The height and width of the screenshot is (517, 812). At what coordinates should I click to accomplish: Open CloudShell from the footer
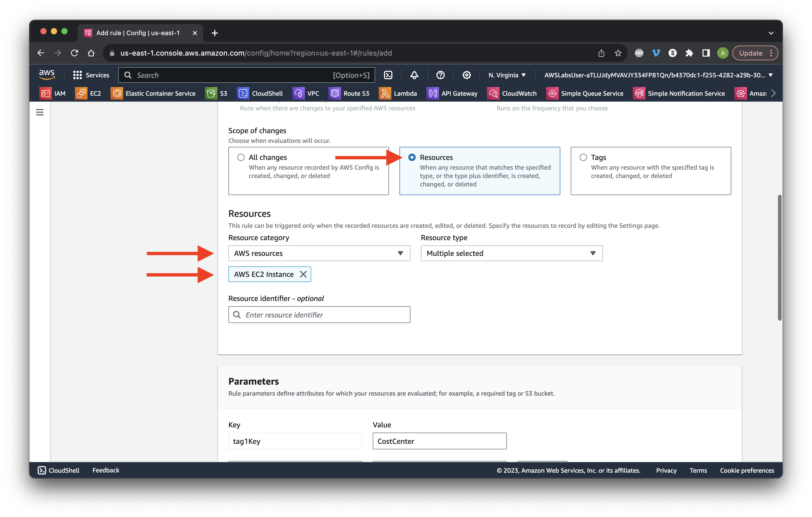pyautogui.click(x=59, y=470)
